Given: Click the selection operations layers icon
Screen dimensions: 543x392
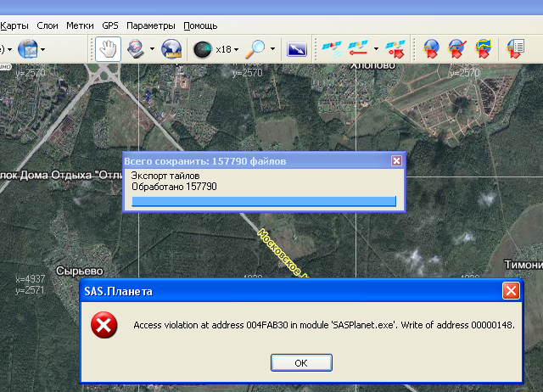Looking at the screenshot, I should pos(136,49).
